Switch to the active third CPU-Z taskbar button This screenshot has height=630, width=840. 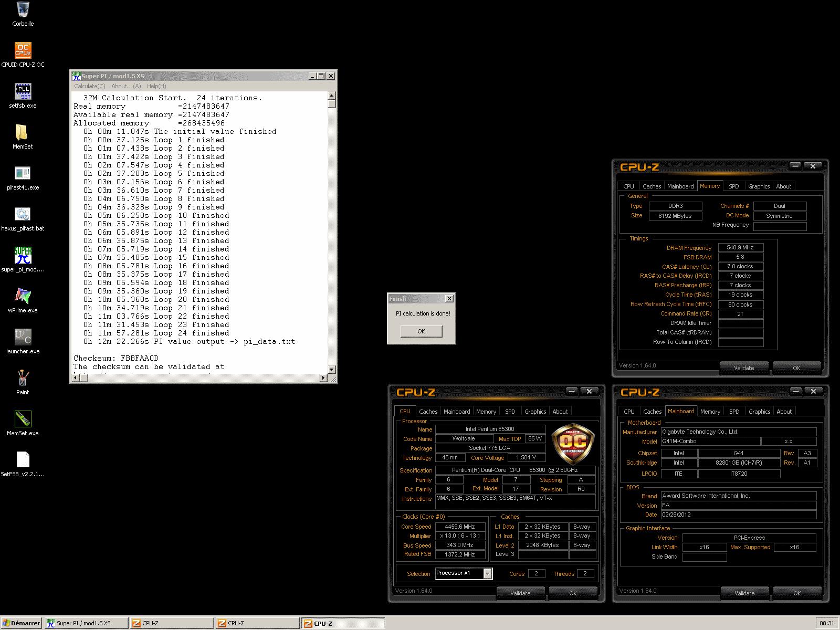[x=343, y=623]
